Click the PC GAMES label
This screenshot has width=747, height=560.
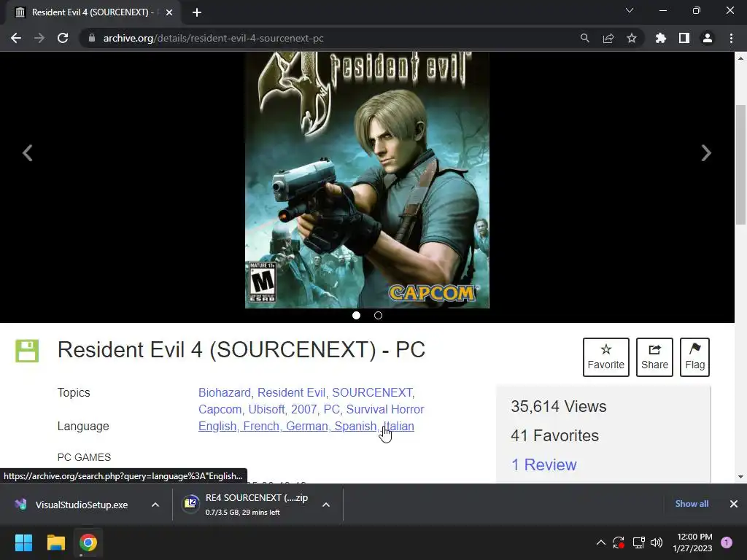coord(84,457)
